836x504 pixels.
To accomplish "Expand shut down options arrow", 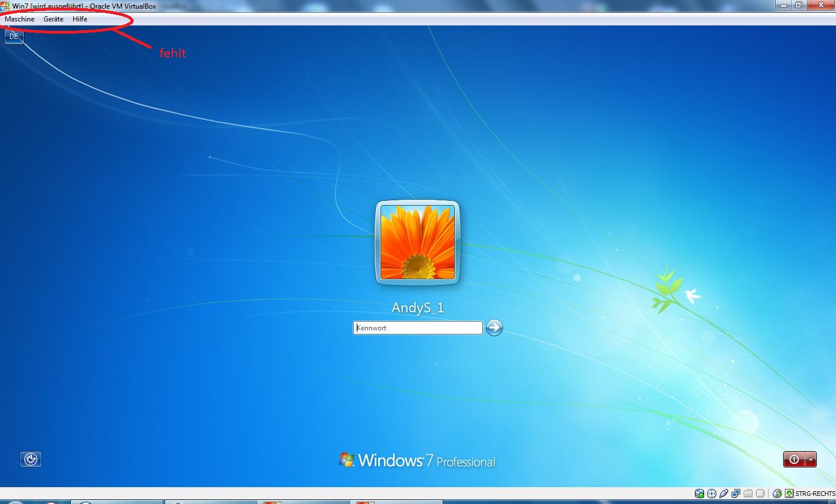I will pos(810,459).
